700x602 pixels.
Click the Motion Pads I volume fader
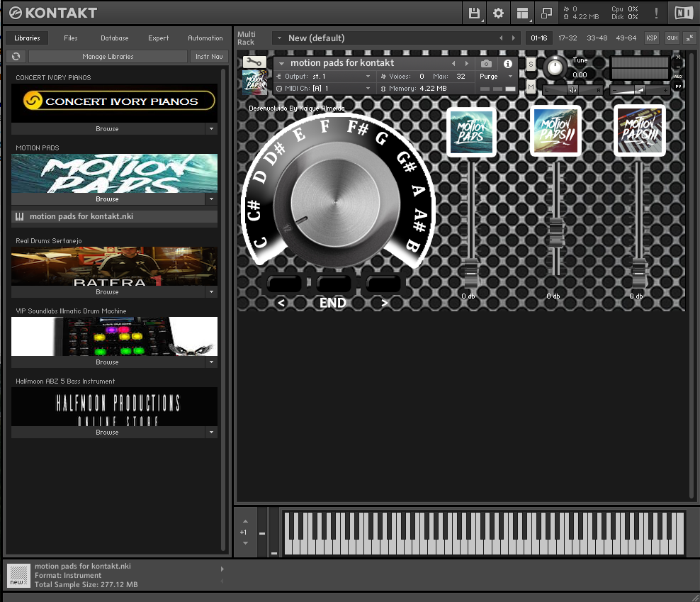click(x=471, y=272)
